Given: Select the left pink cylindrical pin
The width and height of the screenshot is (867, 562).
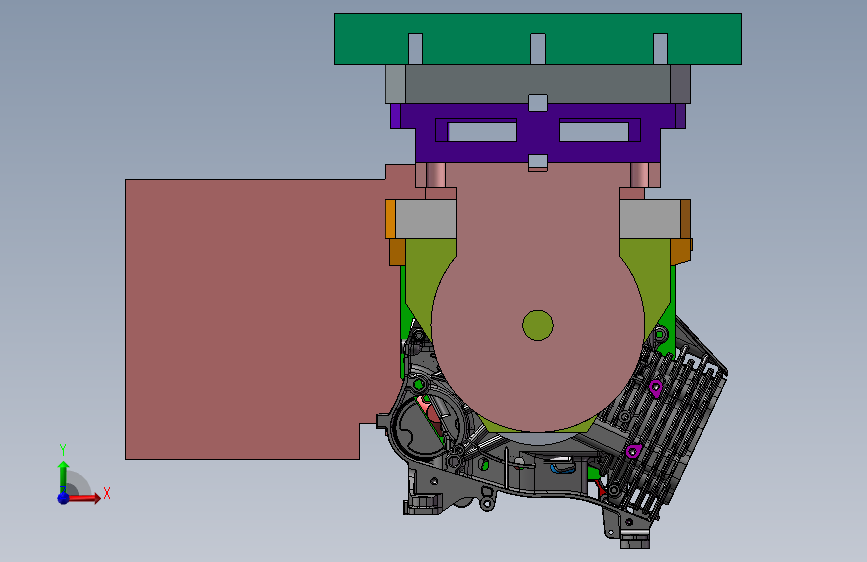Looking at the screenshot, I should point(436,175).
